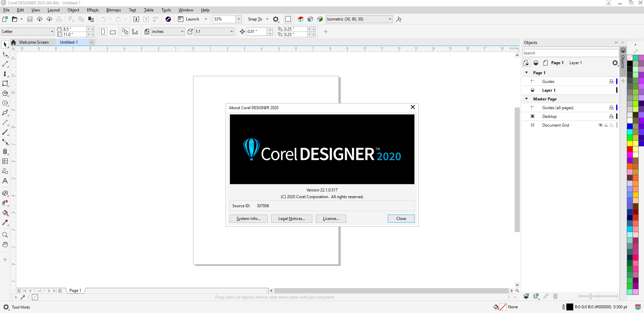
Task: Click the green right-plane projection cube icon
Action: pos(320,19)
